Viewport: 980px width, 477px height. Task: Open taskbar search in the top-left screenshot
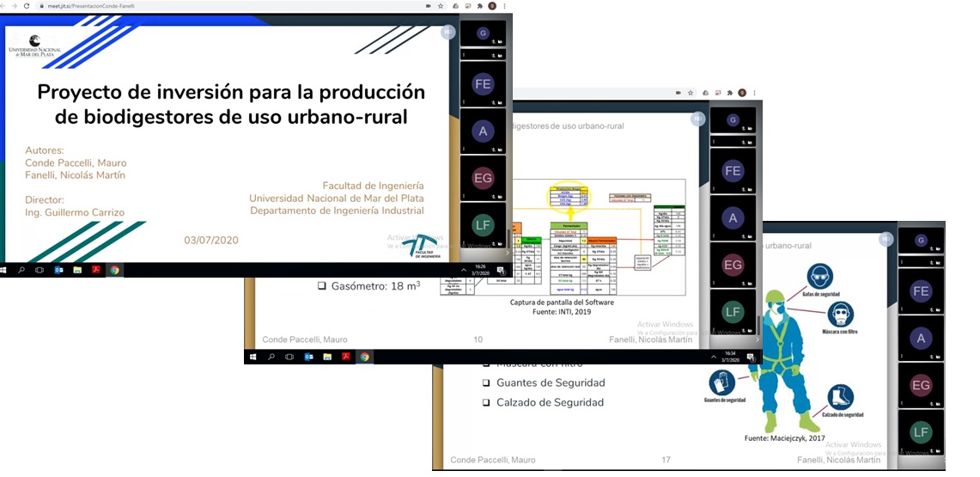[21, 270]
